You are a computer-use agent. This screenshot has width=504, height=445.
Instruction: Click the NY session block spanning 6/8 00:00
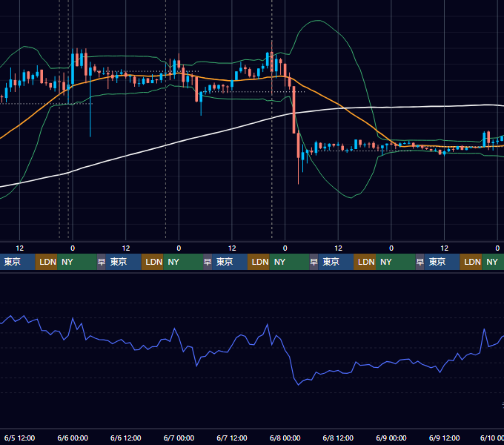289,262
